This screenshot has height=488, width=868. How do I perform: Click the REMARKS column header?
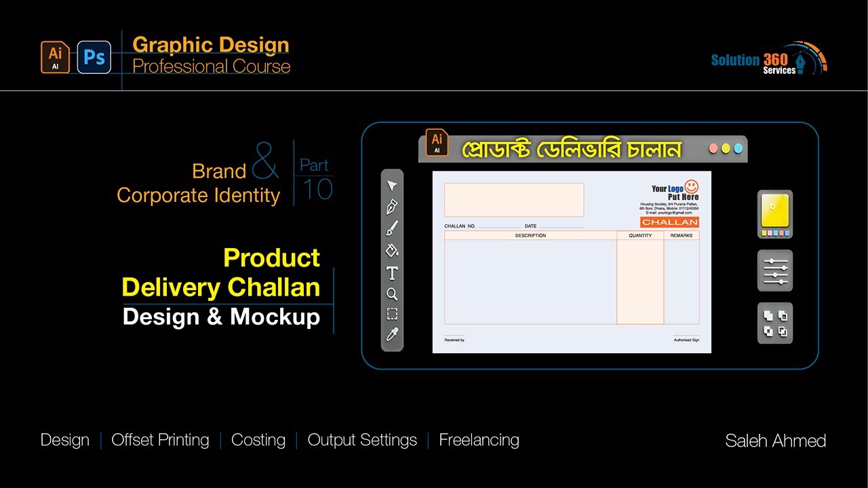(x=682, y=236)
